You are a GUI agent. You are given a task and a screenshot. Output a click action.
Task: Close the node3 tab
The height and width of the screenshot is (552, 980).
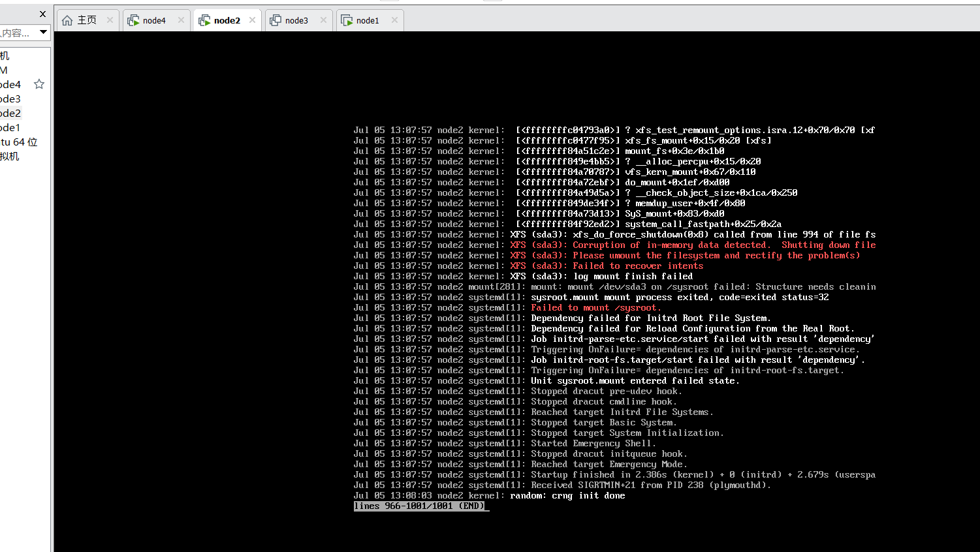pyautogui.click(x=323, y=20)
